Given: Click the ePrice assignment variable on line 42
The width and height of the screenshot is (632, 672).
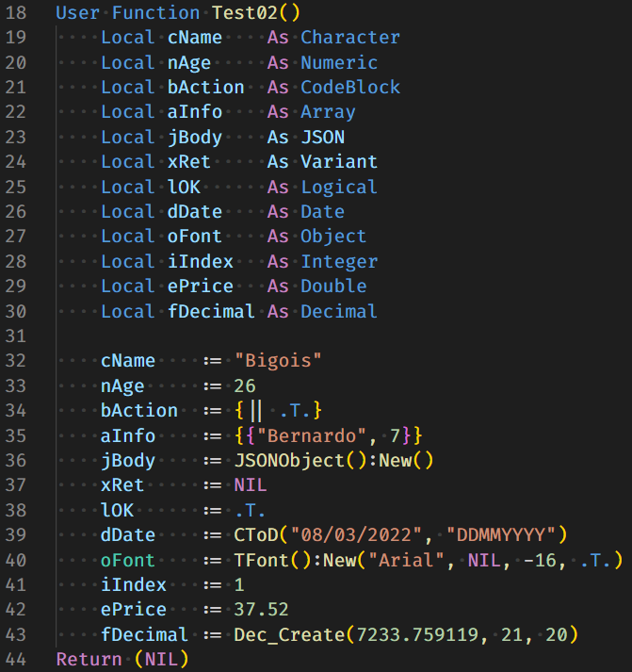Looking at the screenshot, I should [x=134, y=610].
